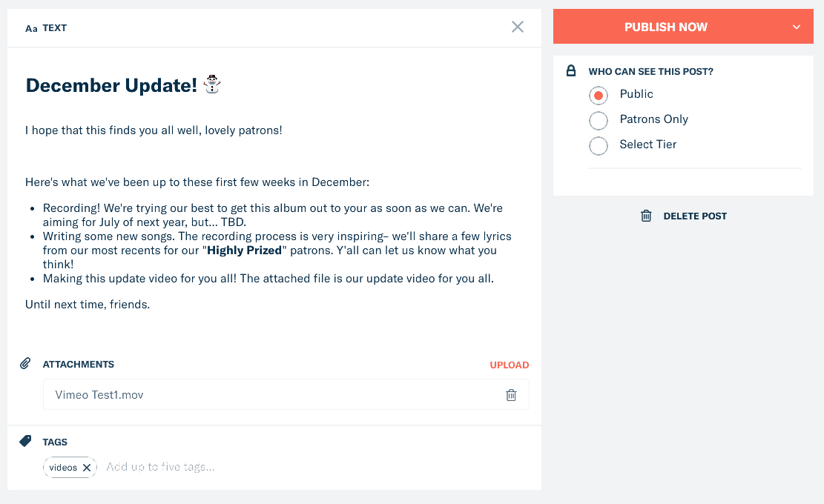
Task: Click the Aa text type icon
Action: (31, 29)
